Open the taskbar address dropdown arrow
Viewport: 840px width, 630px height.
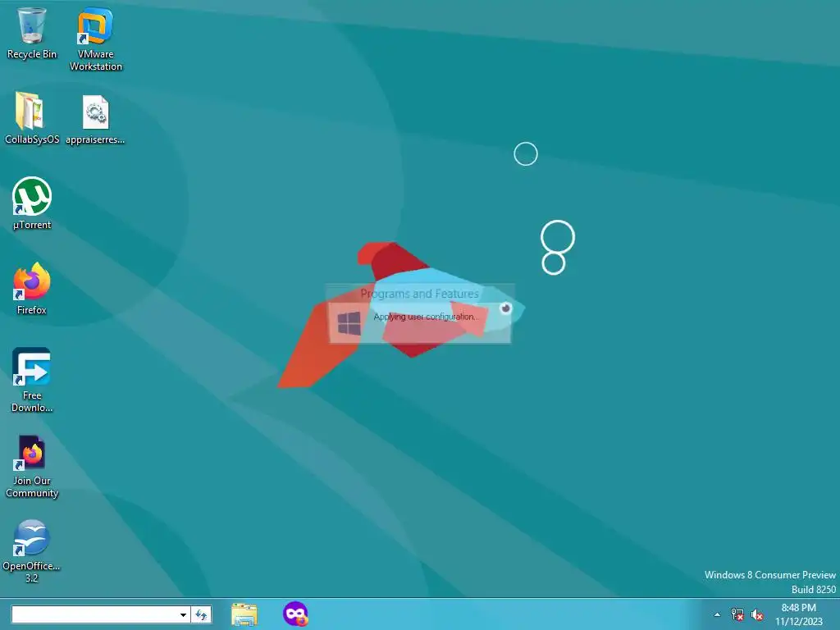pyautogui.click(x=183, y=614)
